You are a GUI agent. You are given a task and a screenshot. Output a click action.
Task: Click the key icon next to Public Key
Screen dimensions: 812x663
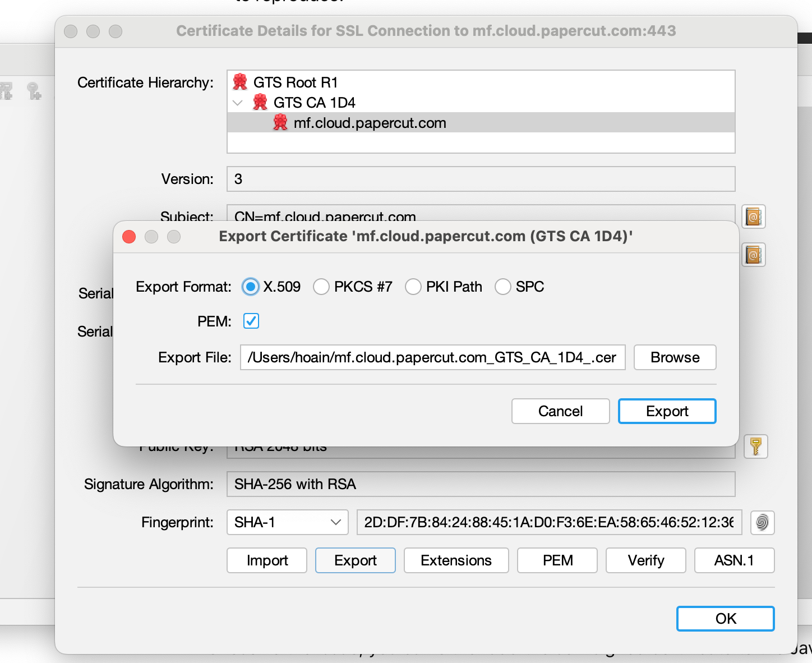click(755, 446)
